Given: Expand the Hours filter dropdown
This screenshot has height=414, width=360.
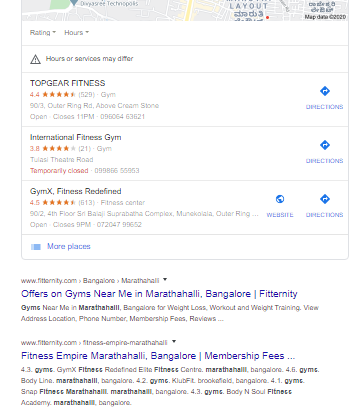Looking at the screenshot, I should tap(77, 32).
